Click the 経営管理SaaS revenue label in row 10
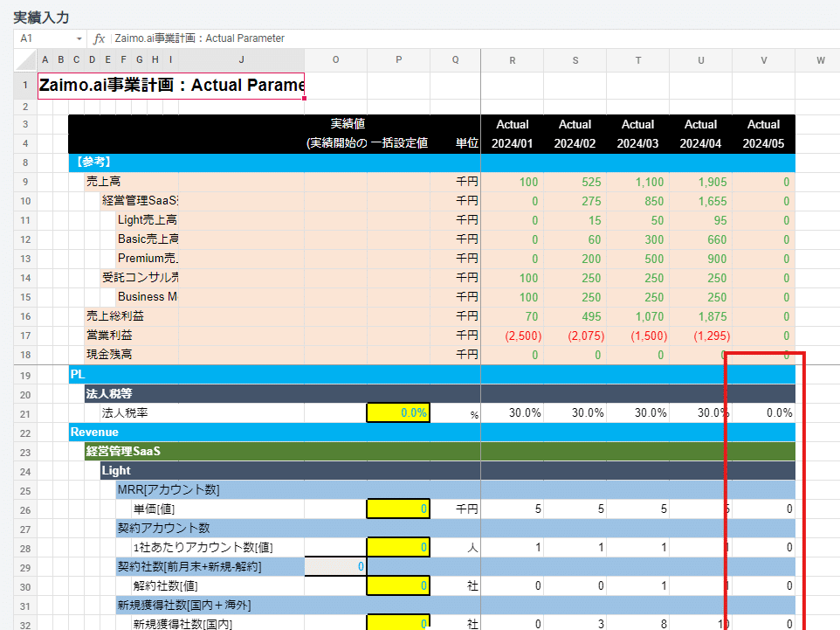The image size is (840, 630). [141, 201]
